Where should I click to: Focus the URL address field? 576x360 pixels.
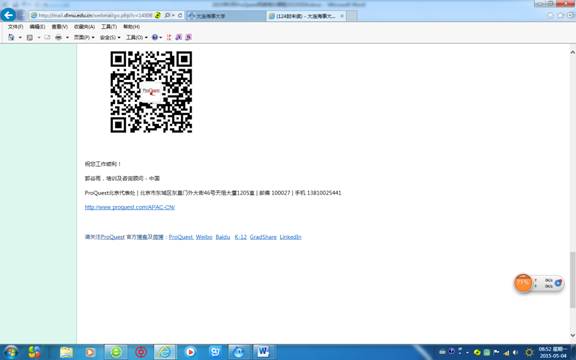95,15
